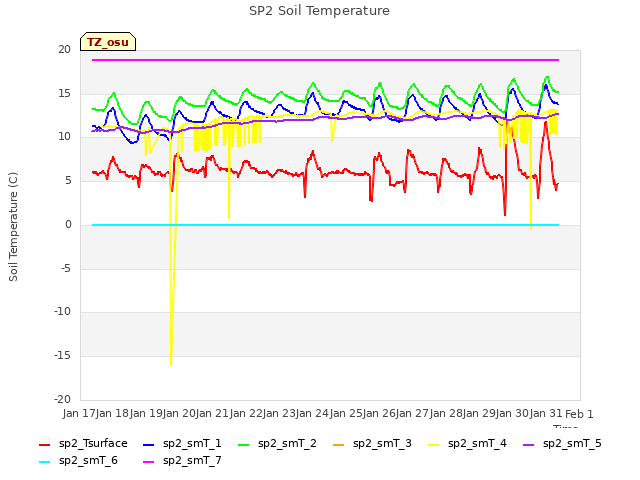Click the yellow sp2_smT_4 legend swatch
Image resolution: width=640 pixels, height=480 pixels.
click(x=433, y=444)
